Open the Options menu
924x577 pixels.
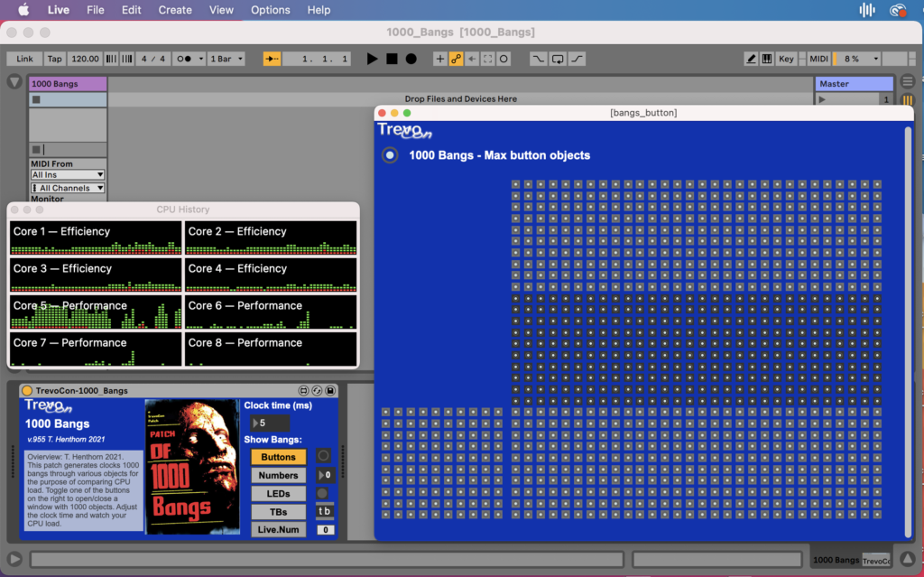pyautogui.click(x=271, y=10)
